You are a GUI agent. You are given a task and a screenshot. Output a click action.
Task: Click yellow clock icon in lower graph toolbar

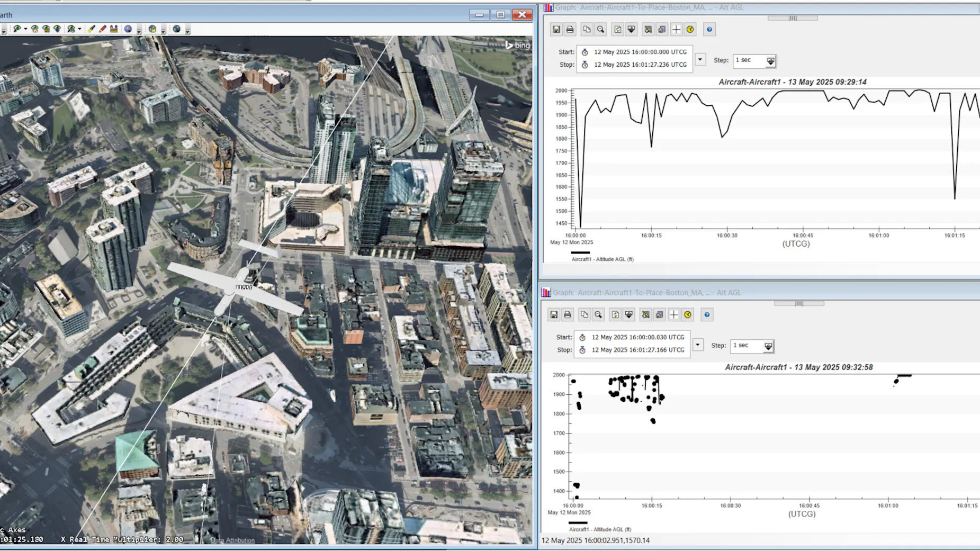tap(688, 315)
